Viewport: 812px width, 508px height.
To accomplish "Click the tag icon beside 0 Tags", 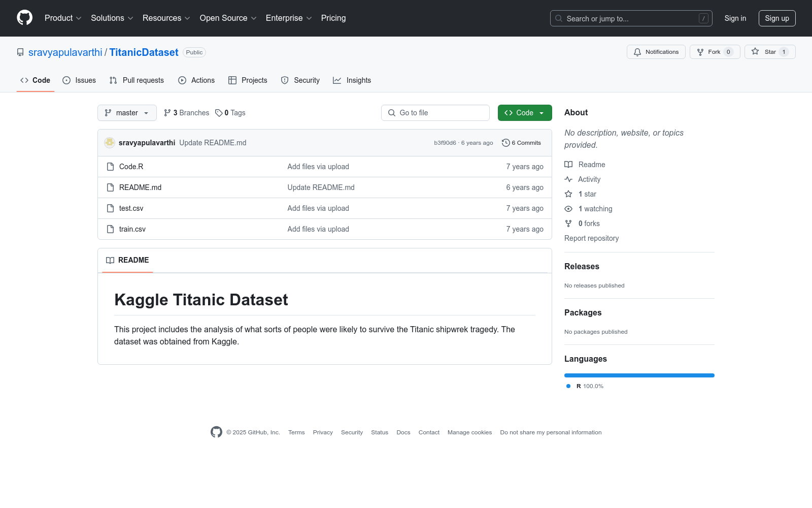I will click(x=219, y=113).
